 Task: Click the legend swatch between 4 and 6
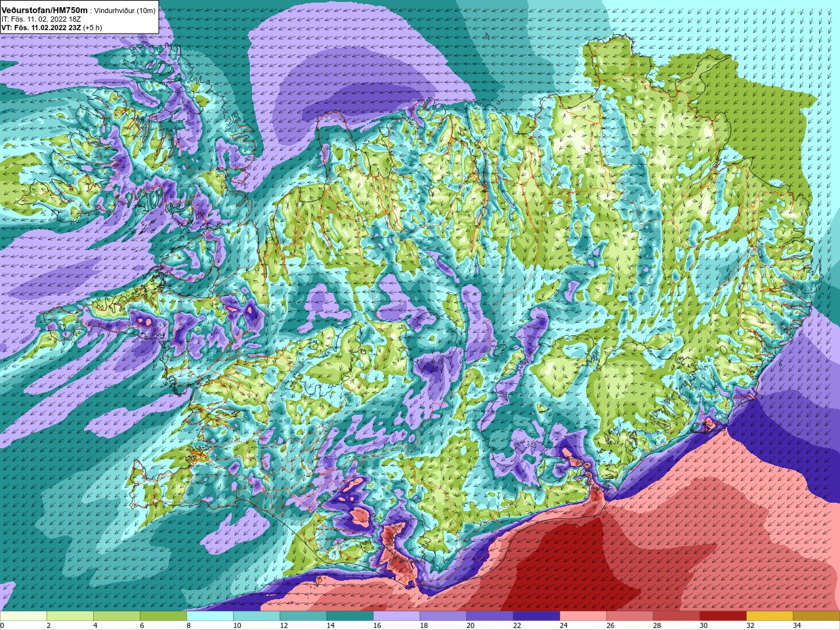click(x=117, y=616)
